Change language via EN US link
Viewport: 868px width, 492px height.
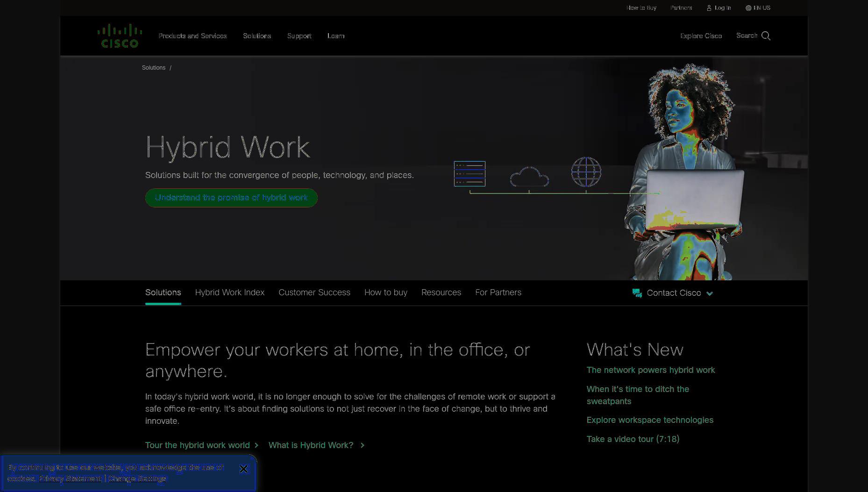(762, 8)
